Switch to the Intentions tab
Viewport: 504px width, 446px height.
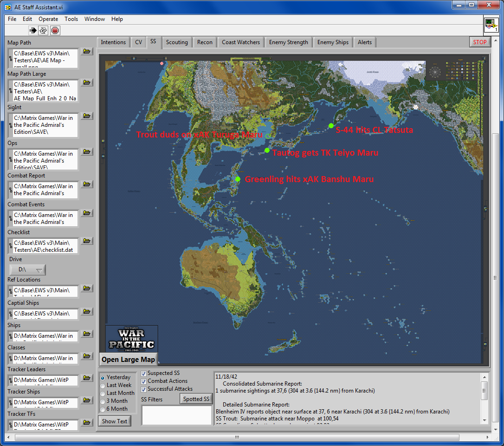pyautogui.click(x=113, y=42)
